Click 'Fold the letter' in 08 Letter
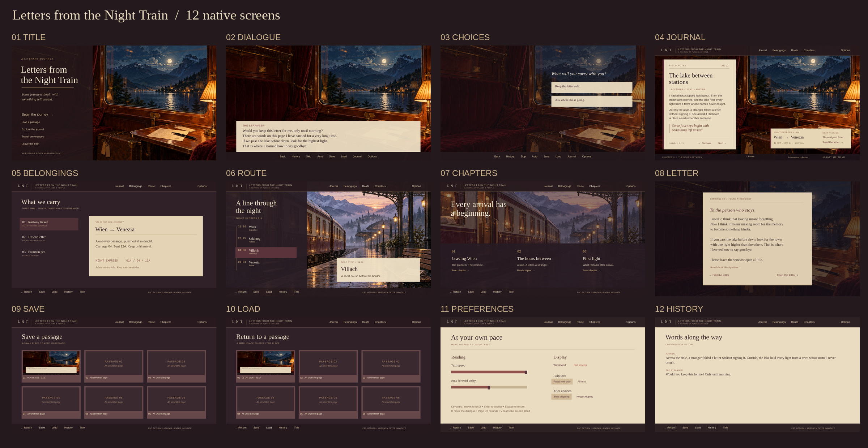 (719, 275)
